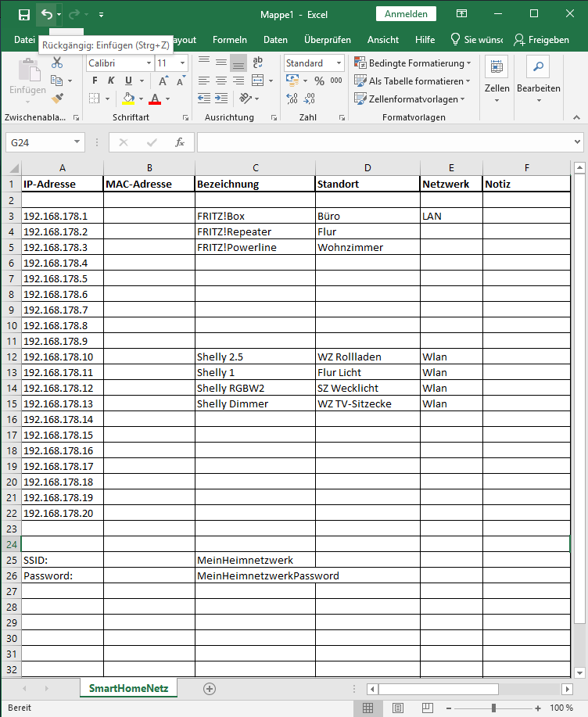588x717 pixels.
Task: Toggle bold formatting (F)
Action: pyautogui.click(x=95, y=81)
